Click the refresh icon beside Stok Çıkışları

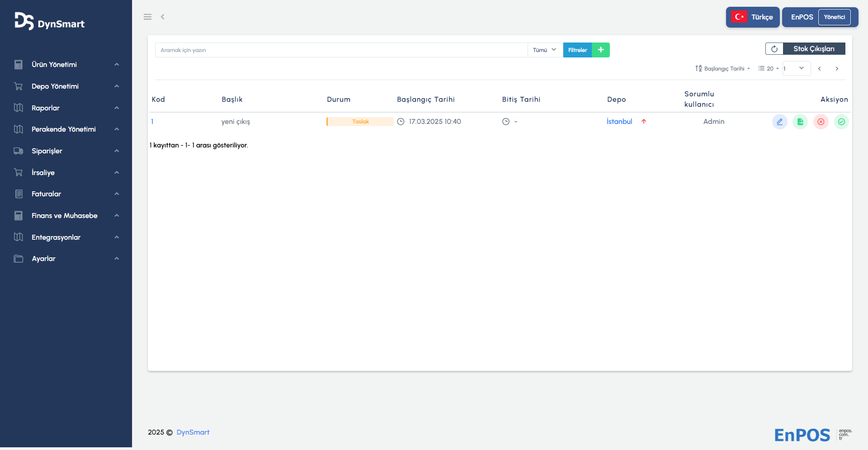pyautogui.click(x=774, y=49)
